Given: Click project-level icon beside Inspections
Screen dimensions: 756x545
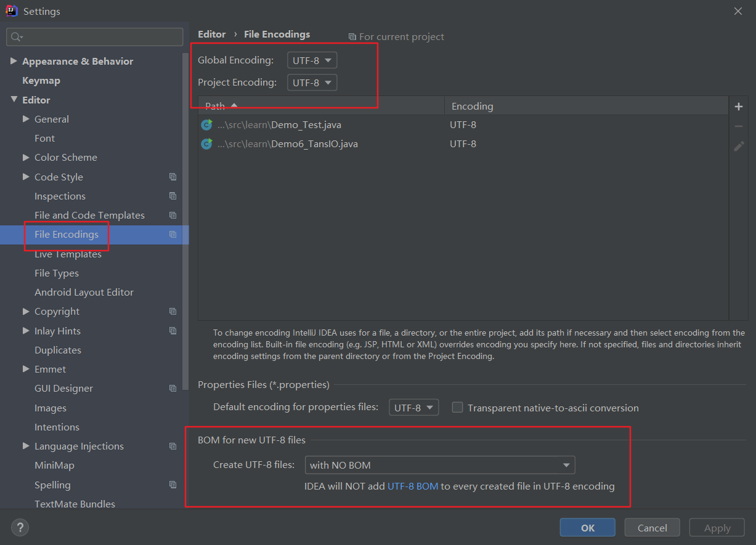Looking at the screenshot, I should pyautogui.click(x=173, y=196).
